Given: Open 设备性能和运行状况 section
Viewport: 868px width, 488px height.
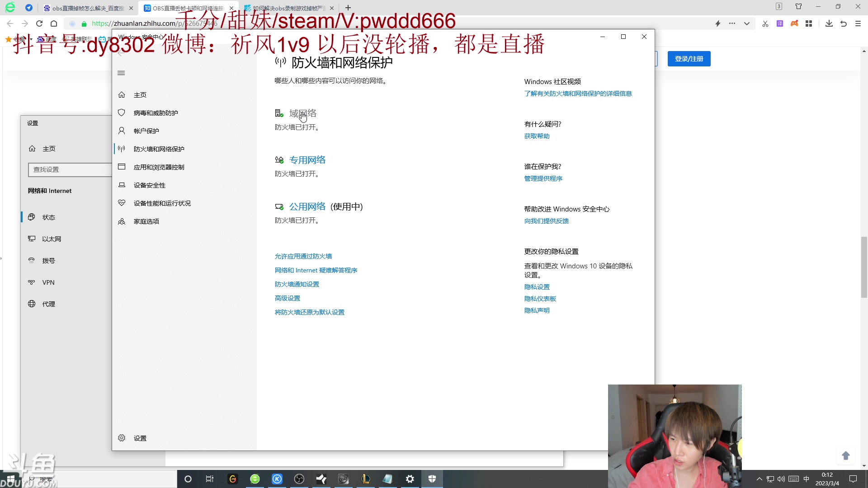Looking at the screenshot, I should coord(162,203).
